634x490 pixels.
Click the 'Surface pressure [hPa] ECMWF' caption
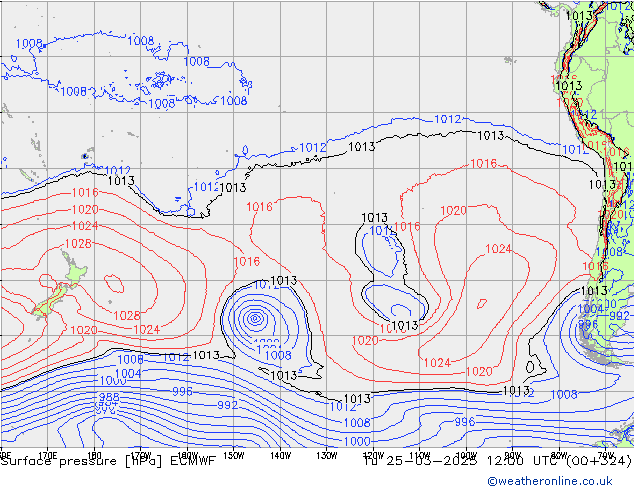pos(108,461)
